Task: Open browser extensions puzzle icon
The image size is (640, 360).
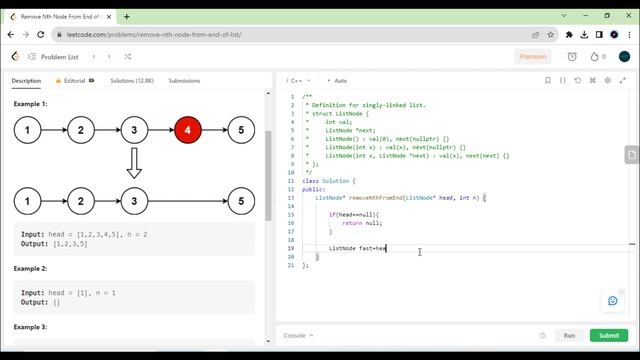Action: click(569, 35)
